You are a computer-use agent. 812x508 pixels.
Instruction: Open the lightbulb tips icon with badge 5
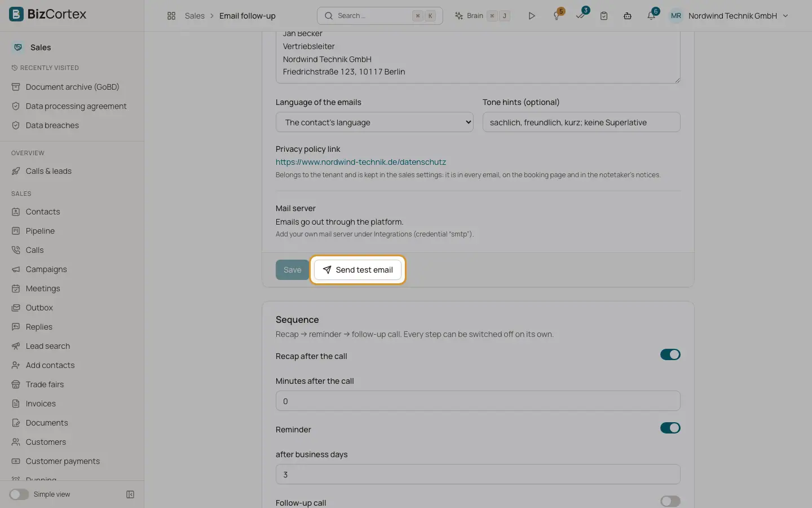pyautogui.click(x=557, y=16)
